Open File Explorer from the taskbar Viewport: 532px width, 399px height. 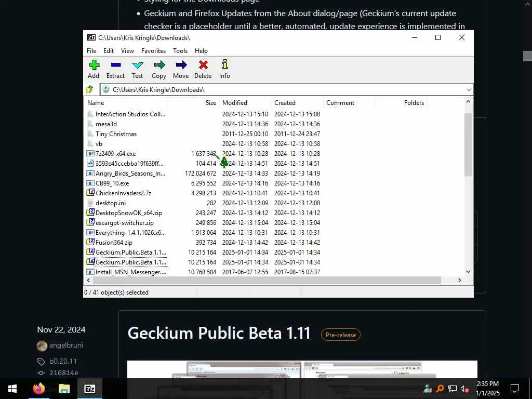pyautogui.click(x=64, y=389)
